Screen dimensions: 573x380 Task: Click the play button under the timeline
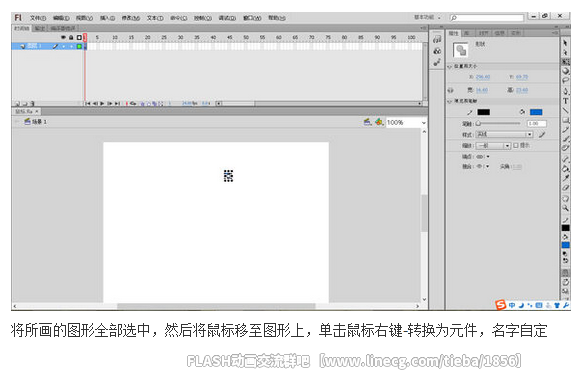pyautogui.click(x=102, y=104)
